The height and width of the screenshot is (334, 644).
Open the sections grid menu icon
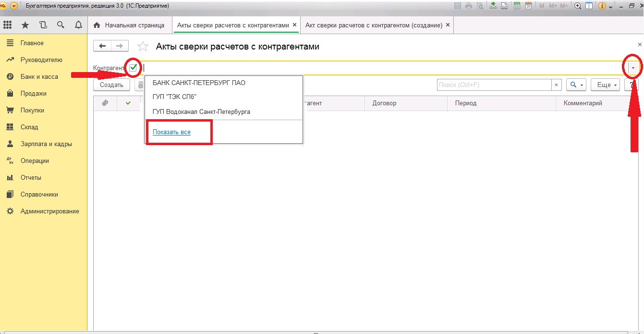point(8,25)
